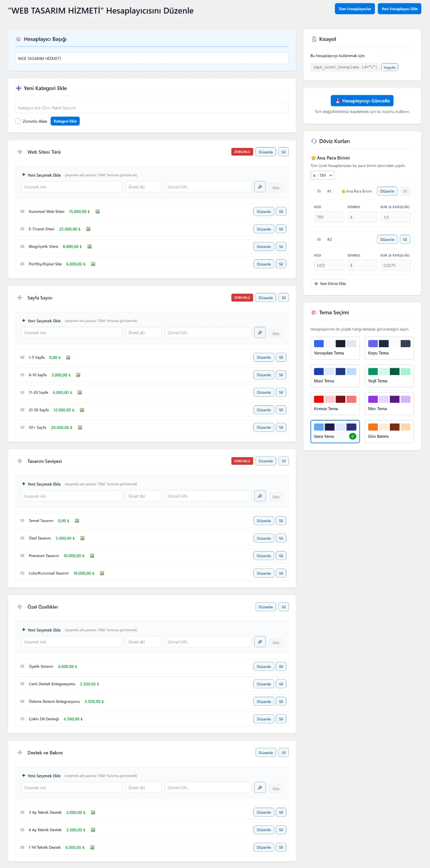Click the media search icon in Web Sitesi Türü

pyautogui.click(x=260, y=187)
